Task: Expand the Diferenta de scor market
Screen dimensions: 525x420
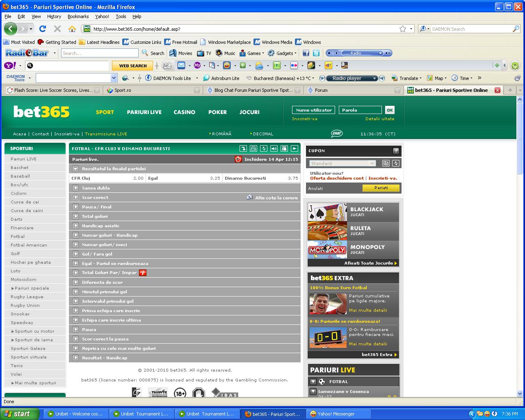Action: tap(75, 282)
